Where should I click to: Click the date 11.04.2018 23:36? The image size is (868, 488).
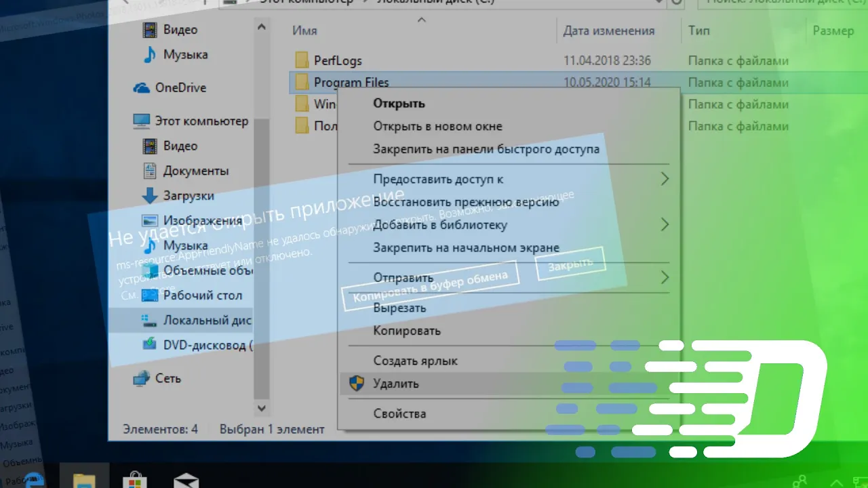[x=607, y=61]
